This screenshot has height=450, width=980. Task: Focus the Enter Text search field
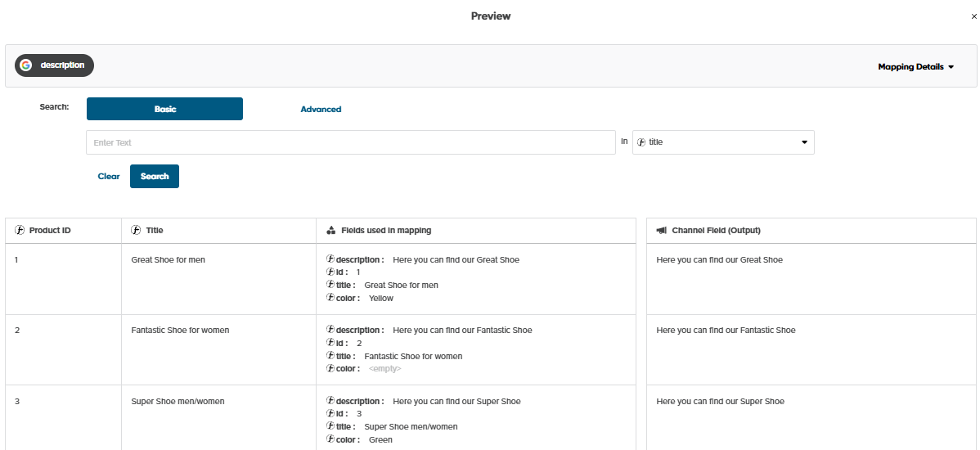tap(350, 142)
